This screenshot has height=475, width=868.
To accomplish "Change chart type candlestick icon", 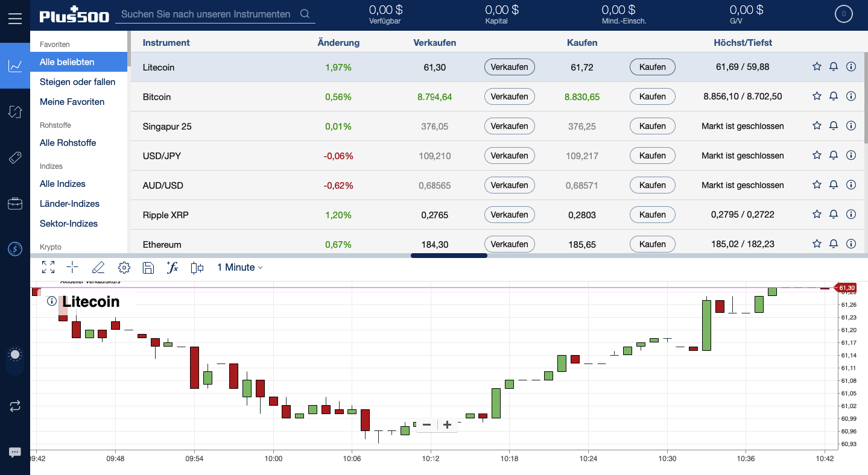I will [197, 268].
